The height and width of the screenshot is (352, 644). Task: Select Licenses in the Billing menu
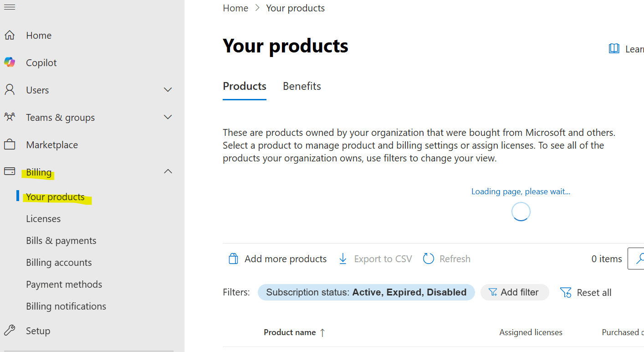click(43, 218)
